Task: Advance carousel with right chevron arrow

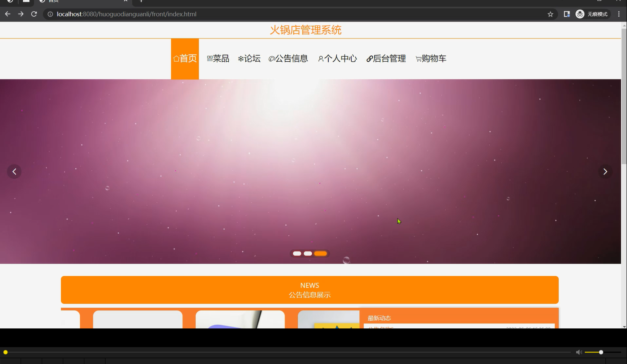Action: coord(605,171)
